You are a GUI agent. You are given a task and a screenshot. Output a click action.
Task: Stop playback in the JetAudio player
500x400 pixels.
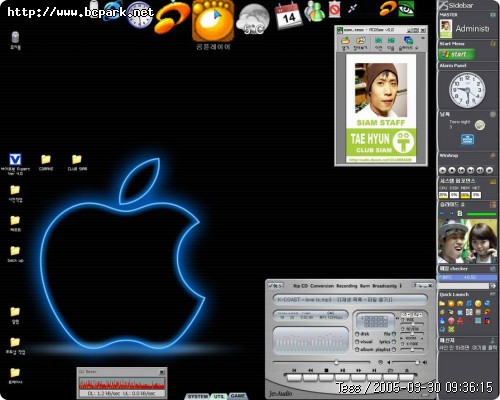tap(326, 377)
